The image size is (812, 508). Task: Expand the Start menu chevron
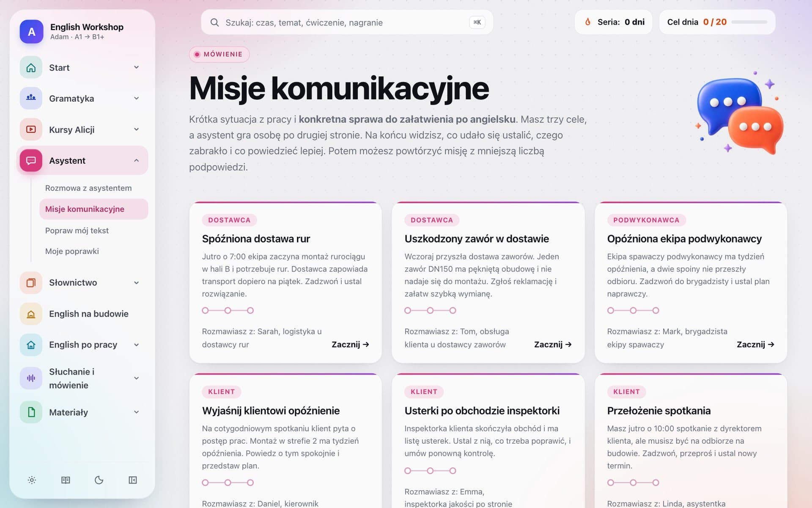(136, 67)
